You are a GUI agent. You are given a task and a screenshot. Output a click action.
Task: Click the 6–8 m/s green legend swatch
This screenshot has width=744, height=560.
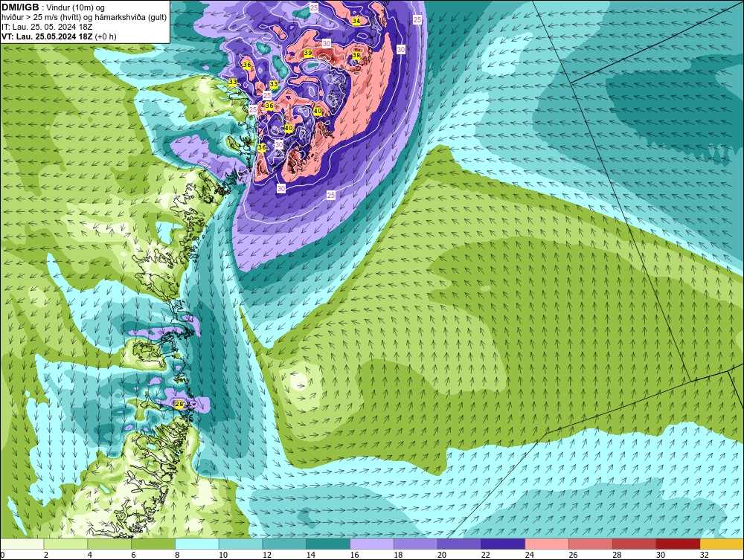click(153, 544)
